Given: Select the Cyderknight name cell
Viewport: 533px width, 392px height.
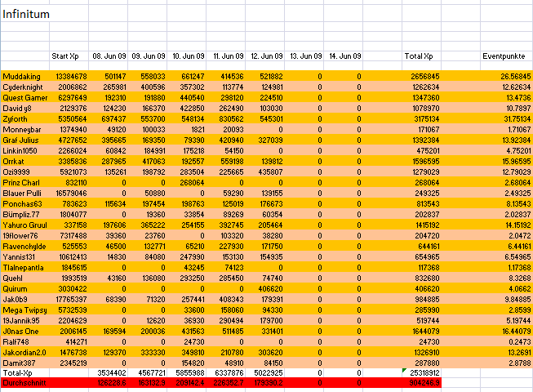Looking at the screenshot, I should click(25, 87).
